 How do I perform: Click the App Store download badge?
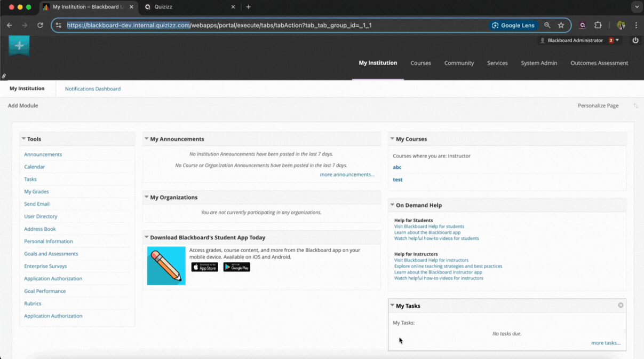coord(205,267)
